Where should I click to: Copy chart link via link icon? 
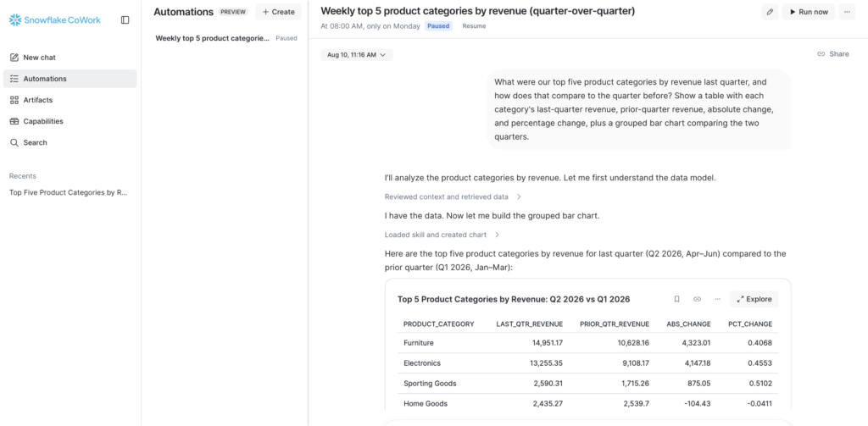(697, 299)
